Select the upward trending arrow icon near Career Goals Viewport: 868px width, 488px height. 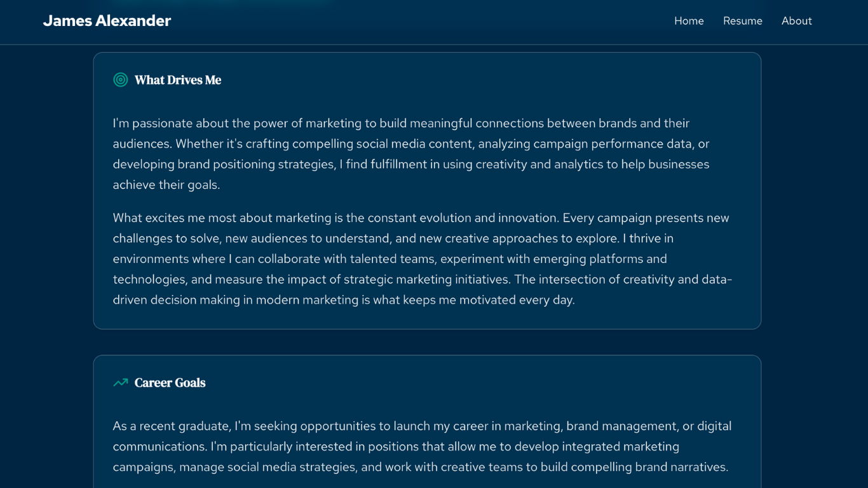[119, 382]
